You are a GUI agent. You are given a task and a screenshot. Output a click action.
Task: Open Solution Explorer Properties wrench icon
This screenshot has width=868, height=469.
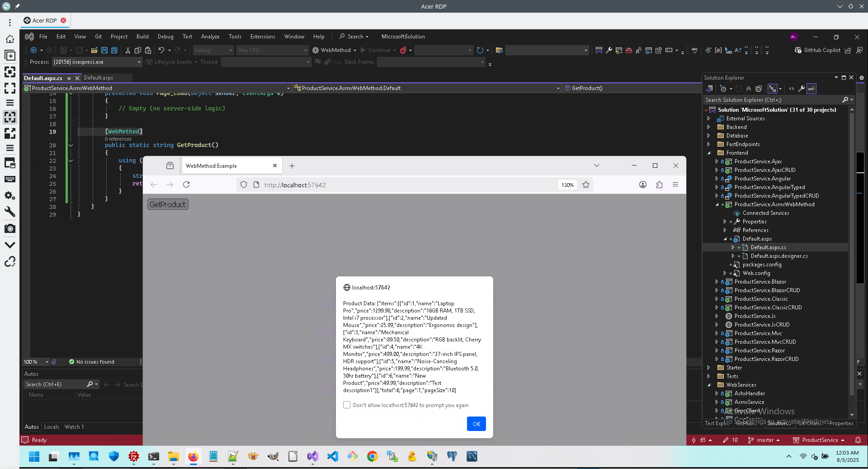click(x=802, y=89)
